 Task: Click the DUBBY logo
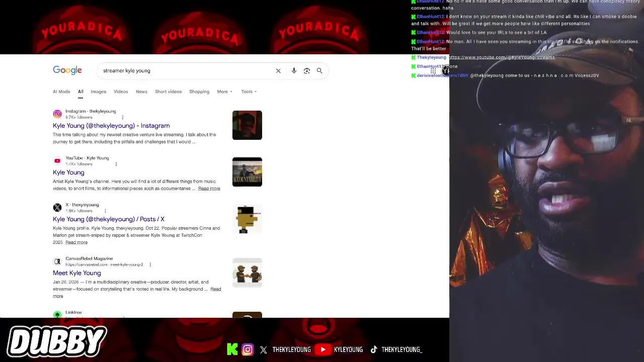56,341
